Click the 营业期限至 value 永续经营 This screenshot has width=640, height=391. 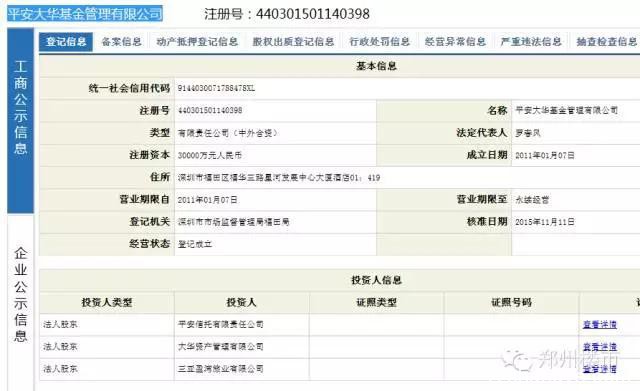coord(532,200)
